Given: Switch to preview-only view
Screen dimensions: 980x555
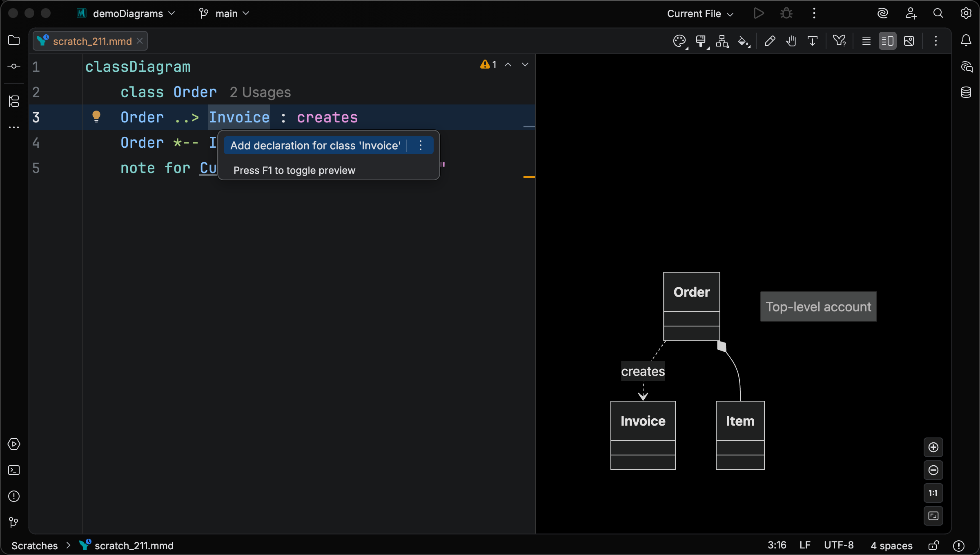Looking at the screenshot, I should coord(909,41).
